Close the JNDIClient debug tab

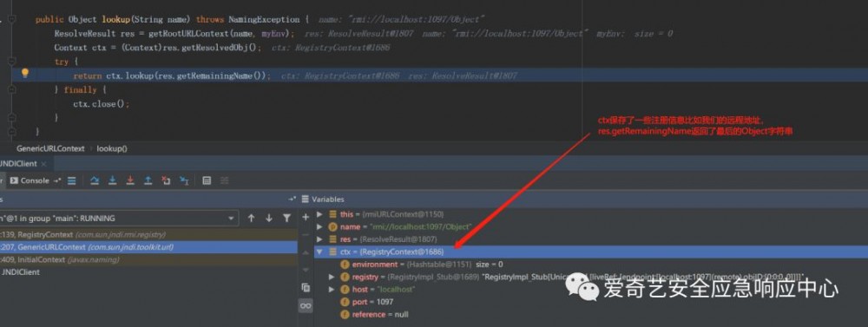click(43, 164)
